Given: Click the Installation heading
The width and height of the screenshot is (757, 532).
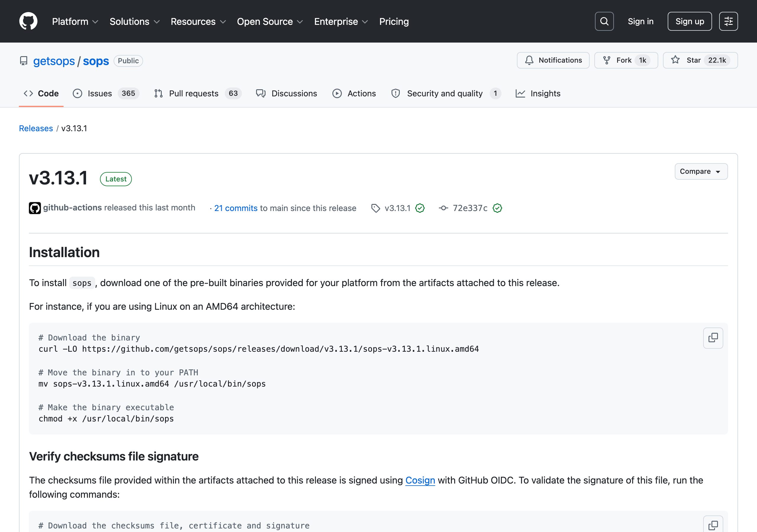Looking at the screenshot, I should point(64,252).
